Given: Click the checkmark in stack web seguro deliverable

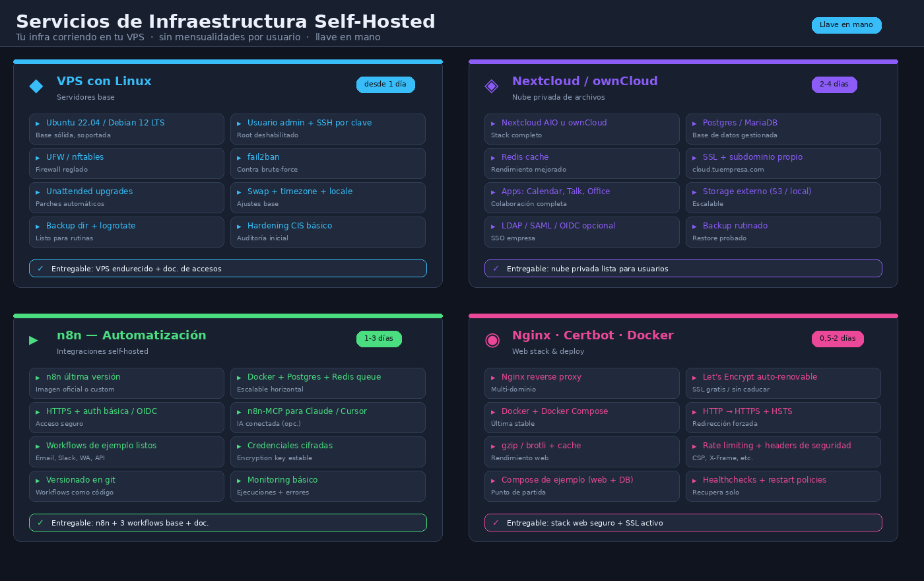Looking at the screenshot, I should coord(496,523).
